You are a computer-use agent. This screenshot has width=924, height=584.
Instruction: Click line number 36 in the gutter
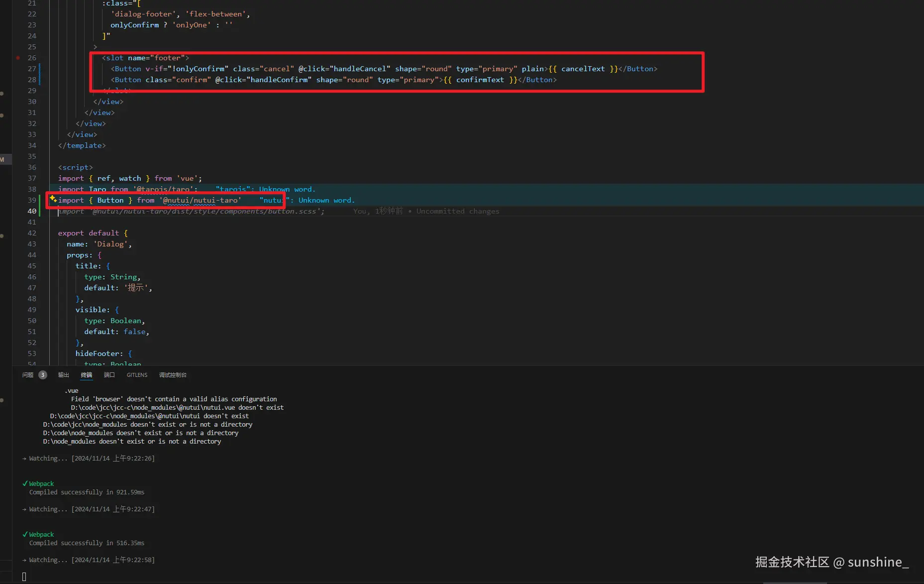coord(32,167)
